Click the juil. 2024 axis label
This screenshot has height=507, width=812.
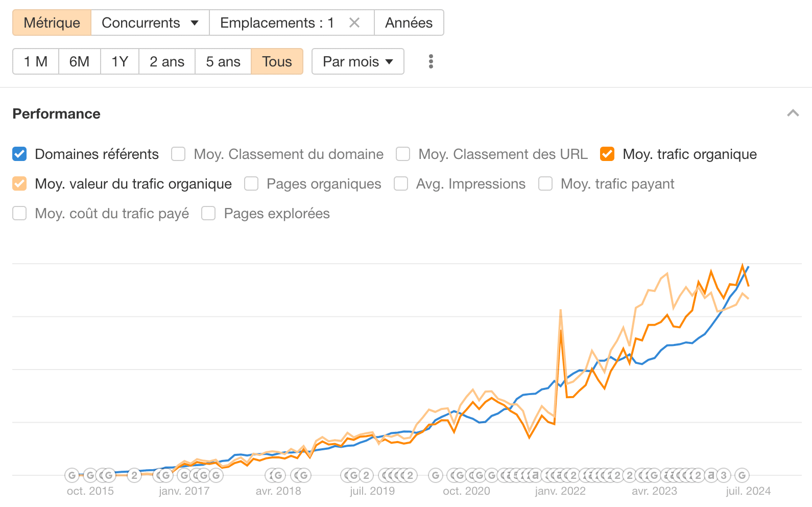point(748,491)
